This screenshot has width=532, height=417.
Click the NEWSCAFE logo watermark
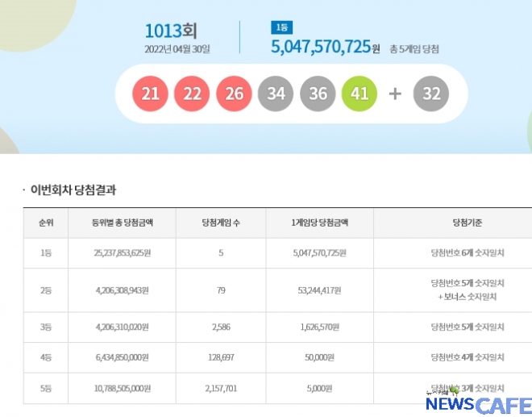click(x=478, y=402)
